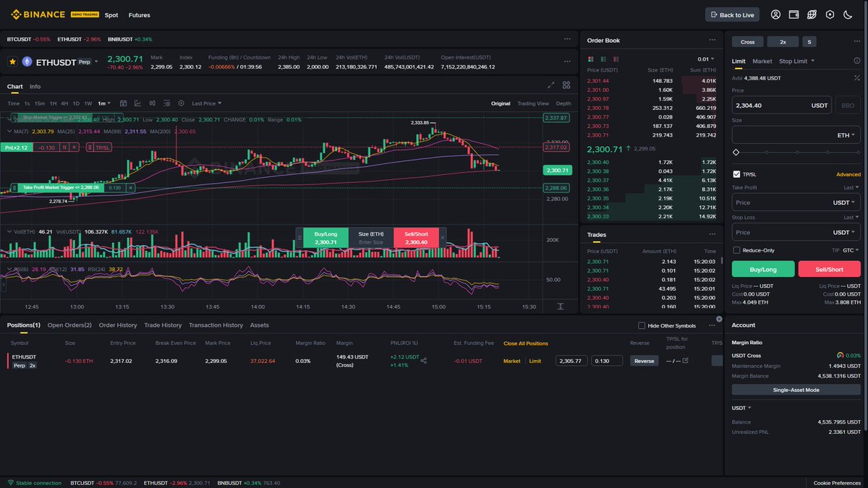Image resolution: width=868 pixels, height=488 pixels.
Task: Click the Back to Live button
Action: 732,14
